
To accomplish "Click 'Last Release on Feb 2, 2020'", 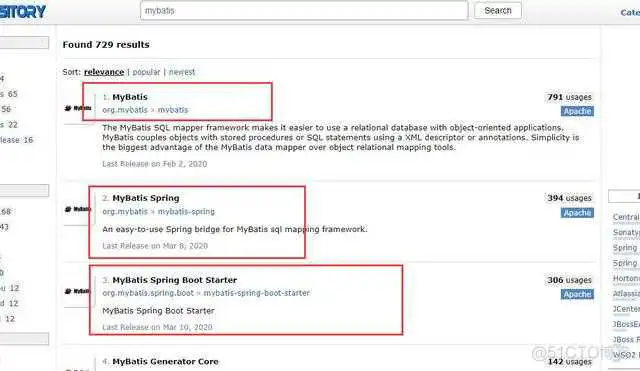I will coord(155,164).
